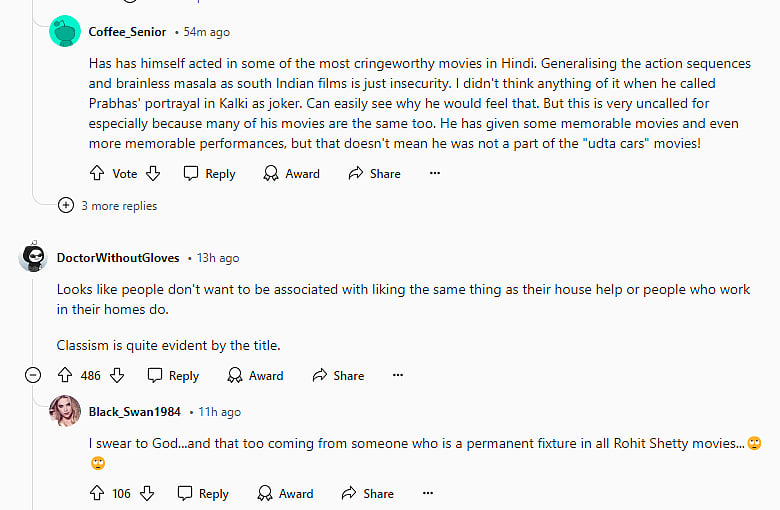Downvote Coffee_Senior's comment
Image resolution: width=780 pixels, height=510 pixels.
pyautogui.click(x=153, y=173)
